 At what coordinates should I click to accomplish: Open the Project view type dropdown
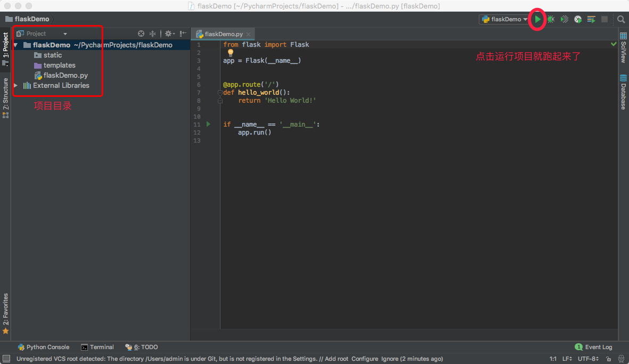[x=65, y=34]
